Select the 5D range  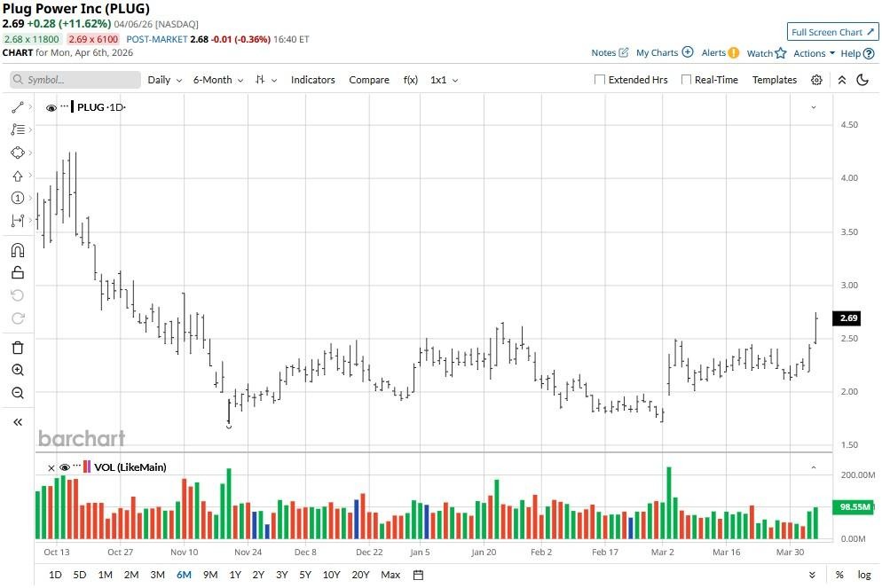(x=80, y=575)
